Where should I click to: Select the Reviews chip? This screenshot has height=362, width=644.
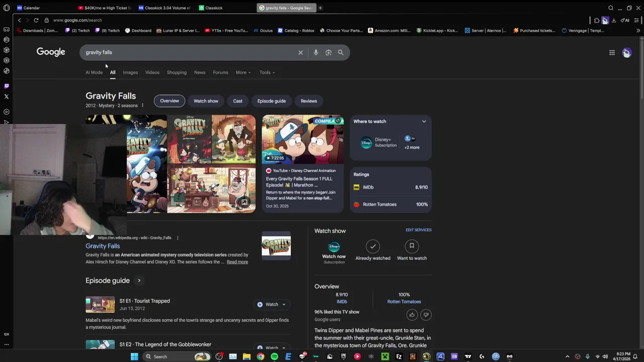pos(309,101)
